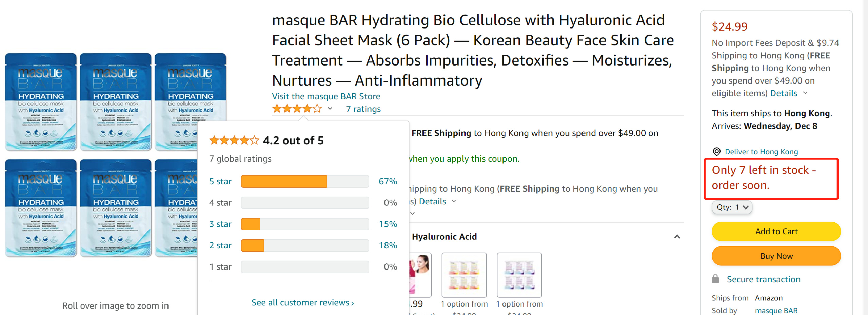Viewport: 868px width, 315px height.
Task: Collapse the Hyaluronic Acid variant section
Action: [677, 237]
